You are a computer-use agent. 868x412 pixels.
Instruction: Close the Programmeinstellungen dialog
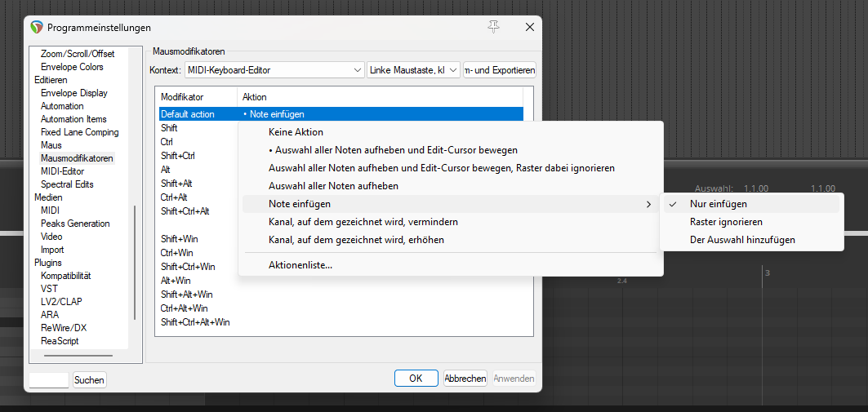click(529, 27)
